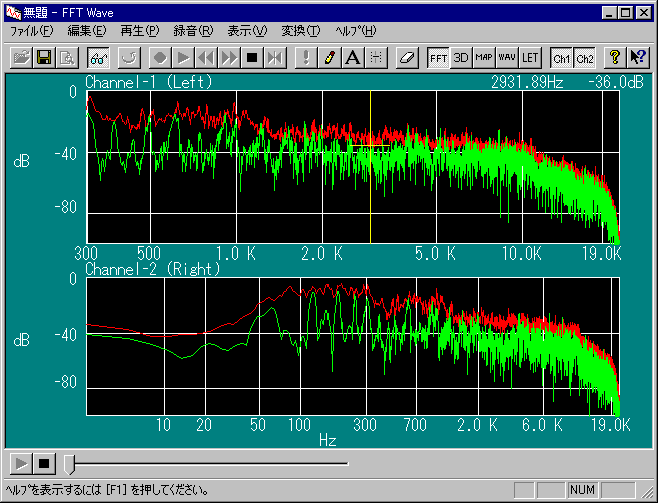Click the open file folder icon

[x=21, y=57]
